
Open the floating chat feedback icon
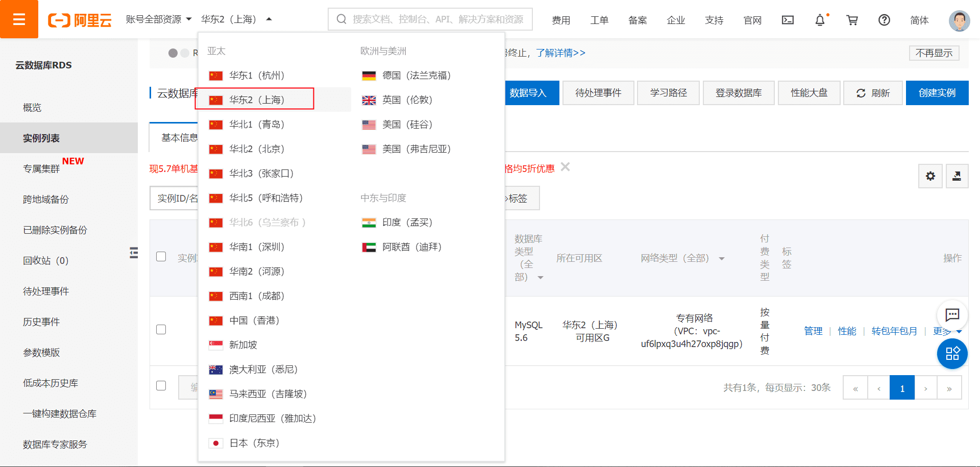[x=952, y=315]
